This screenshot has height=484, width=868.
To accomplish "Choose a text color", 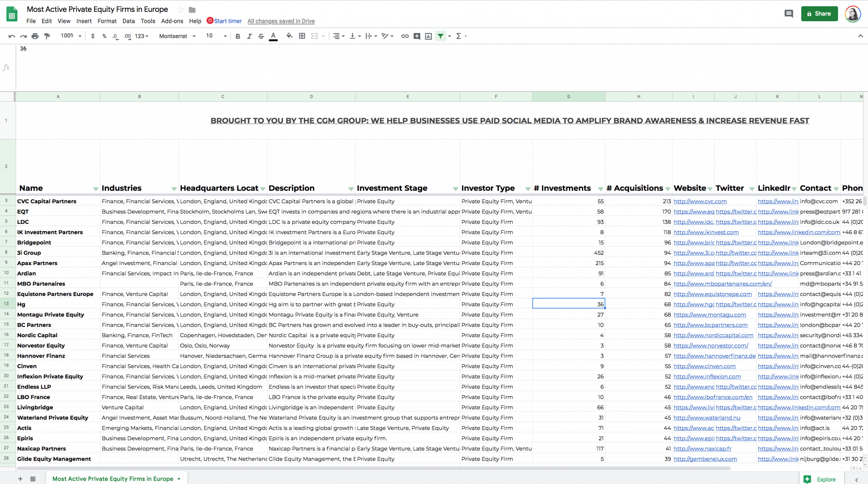I will pos(273,36).
